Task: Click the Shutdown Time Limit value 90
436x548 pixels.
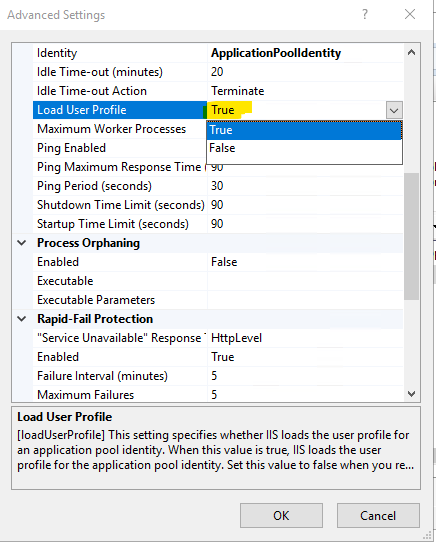Action: pos(217,205)
